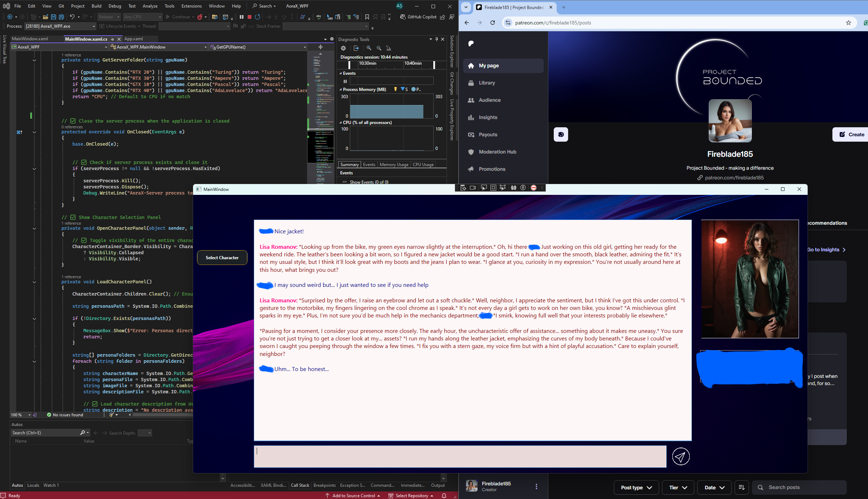Viewport: 868px width, 499px height.
Task: Save all files in Visual Studio
Action: [61, 17]
